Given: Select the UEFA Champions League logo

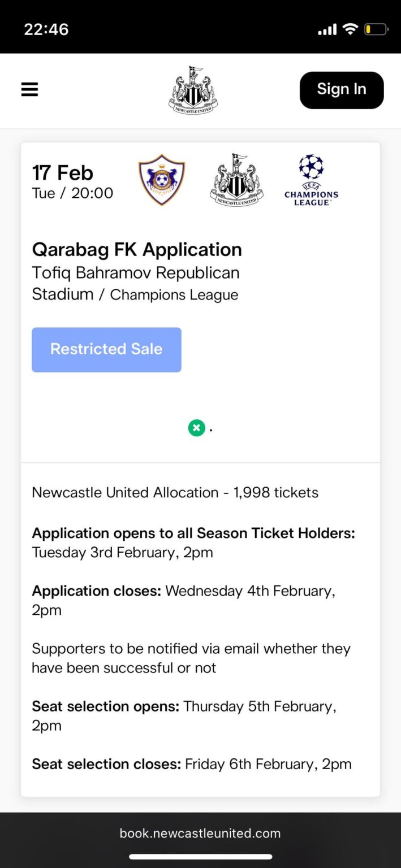Looking at the screenshot, I should [x=311, y=180].
